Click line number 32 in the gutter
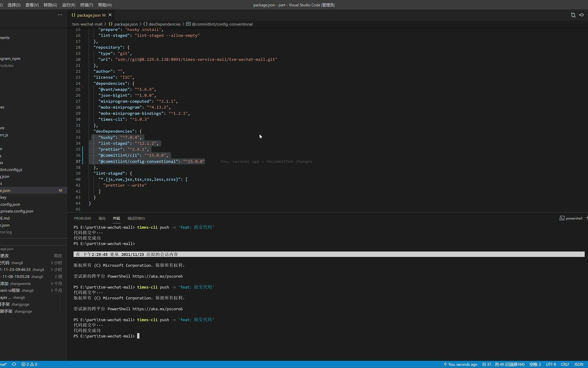The image size is (588, 368). click(x=78, y=132)
